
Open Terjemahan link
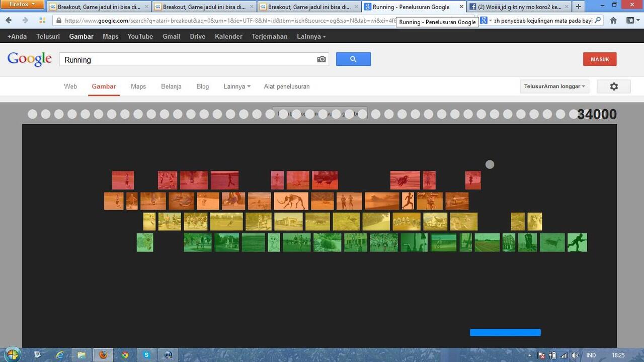coord(270,37)
